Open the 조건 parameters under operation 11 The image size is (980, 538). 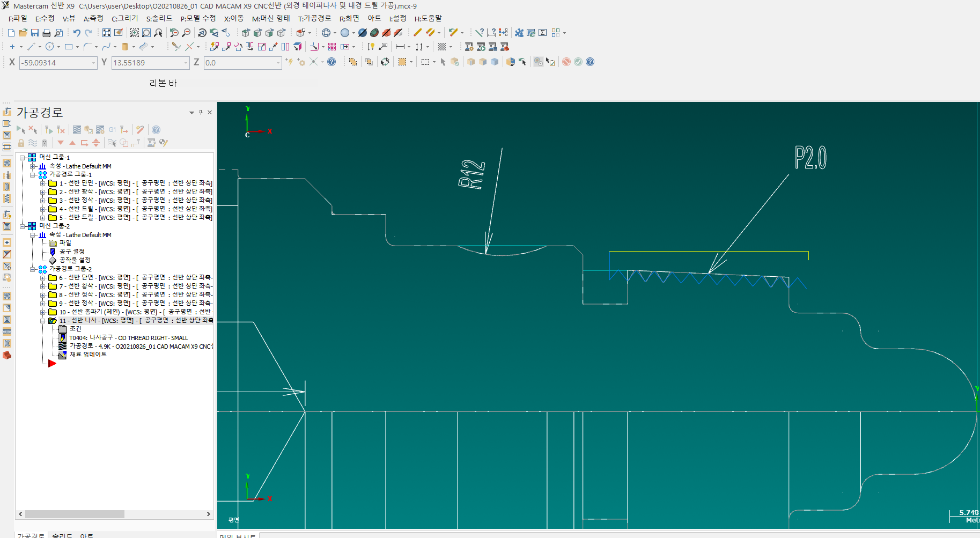coord(76,329)
